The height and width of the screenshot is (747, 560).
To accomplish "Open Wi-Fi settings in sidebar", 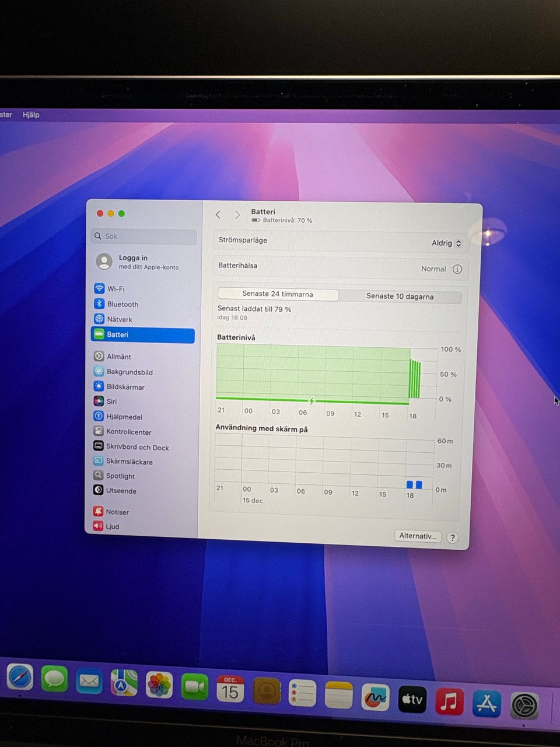I will click(x=116, y=289).
